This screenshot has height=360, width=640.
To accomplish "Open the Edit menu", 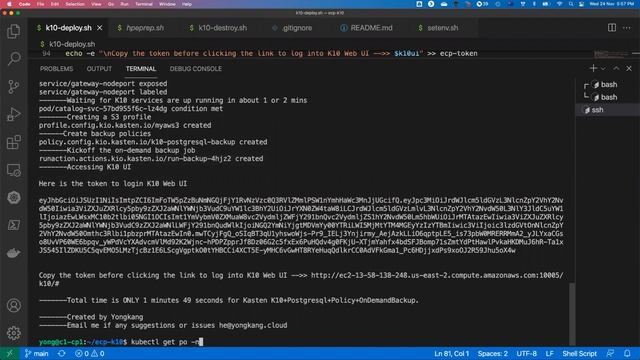I will click(x=55, y=4).
